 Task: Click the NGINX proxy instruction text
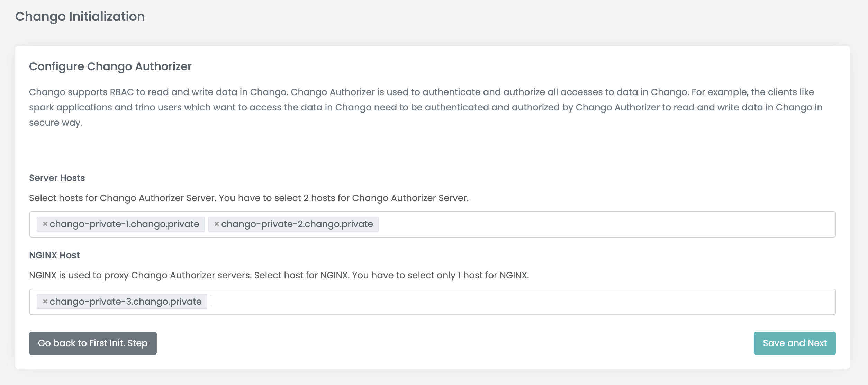(279, 275)
